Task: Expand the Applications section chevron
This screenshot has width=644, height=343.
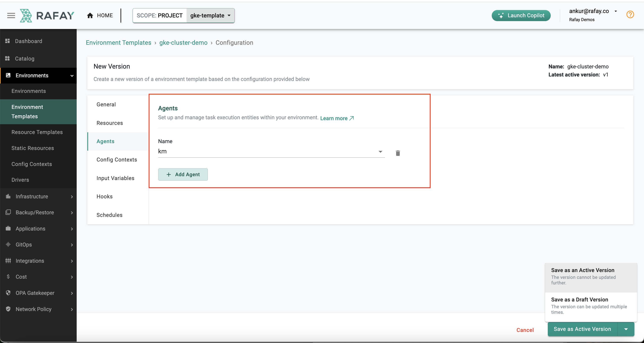Action: coord(72,229)
